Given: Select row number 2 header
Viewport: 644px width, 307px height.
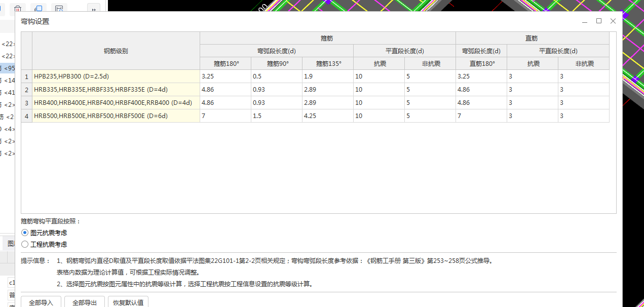Looking at the screenshot, I should pyautogui.click(x=27, y=90).
